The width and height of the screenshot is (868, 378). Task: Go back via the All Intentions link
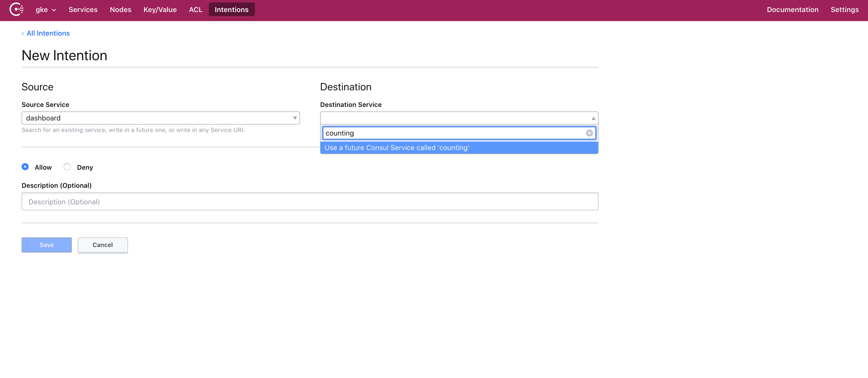(x=48, y=33)
